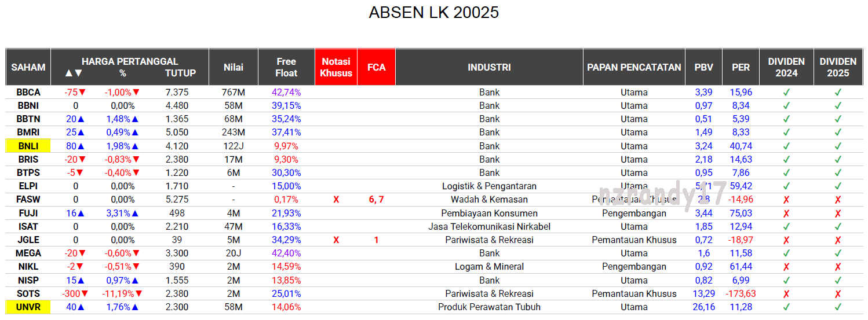Select the DIVIDEN 2025 header

point(838,67)
